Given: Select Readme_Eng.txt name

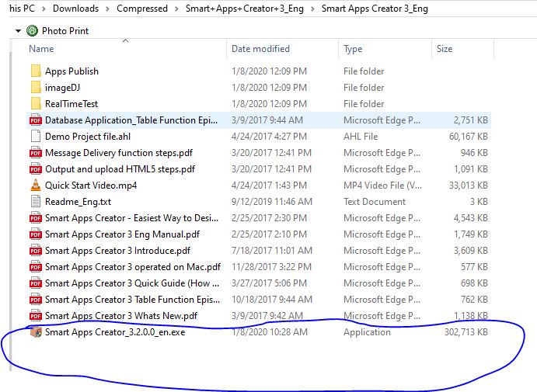Looking at the screenshot, I should 78,202.
